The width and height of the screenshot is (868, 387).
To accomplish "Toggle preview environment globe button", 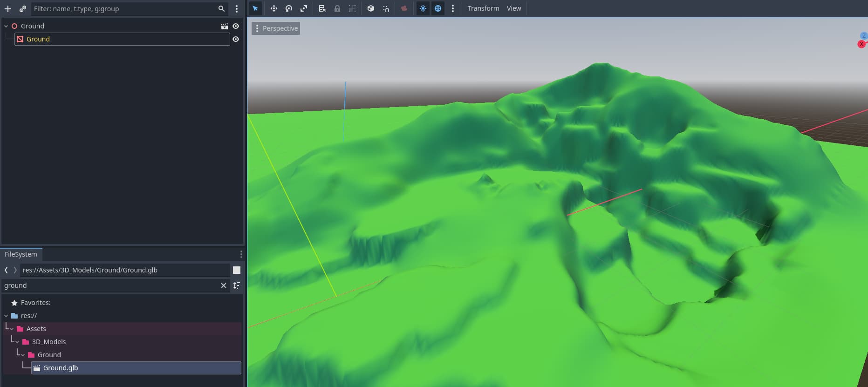I will coord(438,8).
